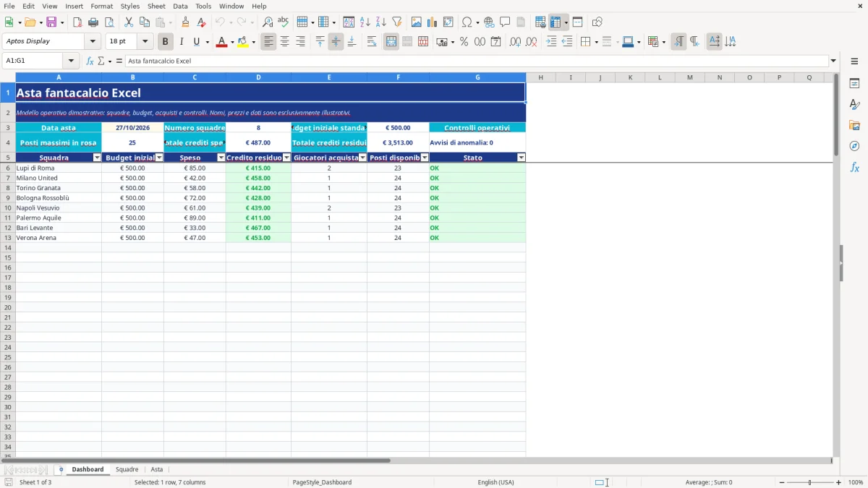This screenshot has width=868, height=488.
Task: Click the zoom slider handle
Action: click(809, 482)
